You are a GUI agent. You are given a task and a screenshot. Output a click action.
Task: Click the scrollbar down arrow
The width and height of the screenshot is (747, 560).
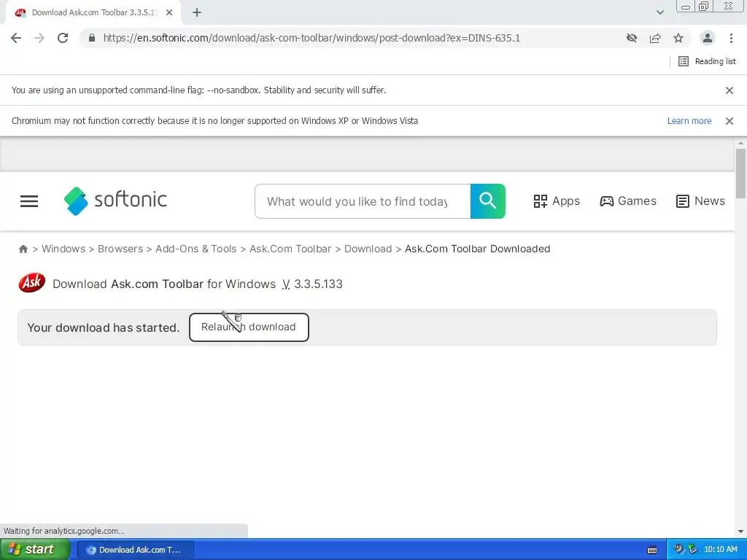click(740, 532)
